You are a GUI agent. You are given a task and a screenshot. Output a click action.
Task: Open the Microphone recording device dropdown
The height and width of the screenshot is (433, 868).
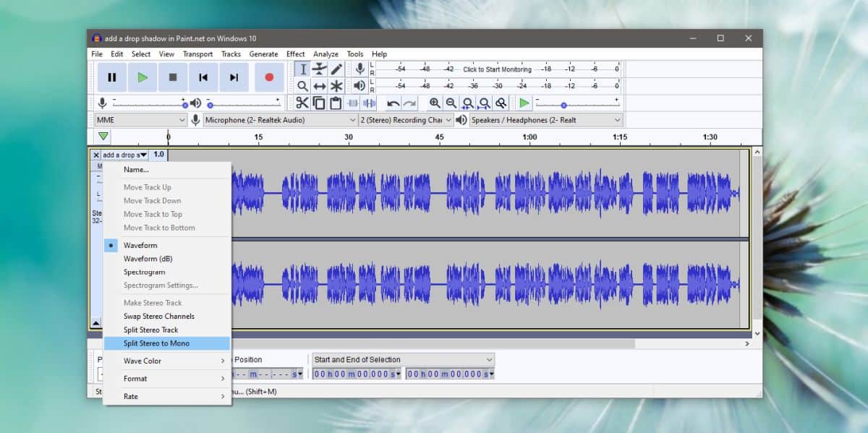281,120
